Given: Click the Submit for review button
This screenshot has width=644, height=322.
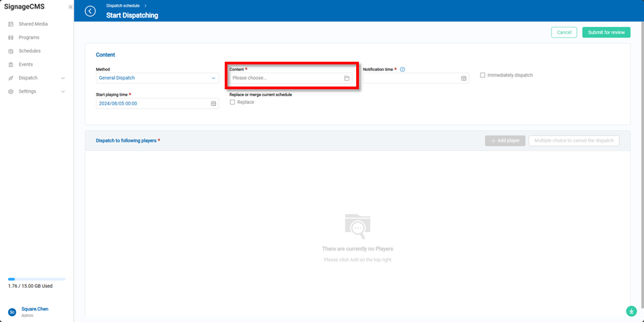Looking at the screenshot, I should 606,32.
